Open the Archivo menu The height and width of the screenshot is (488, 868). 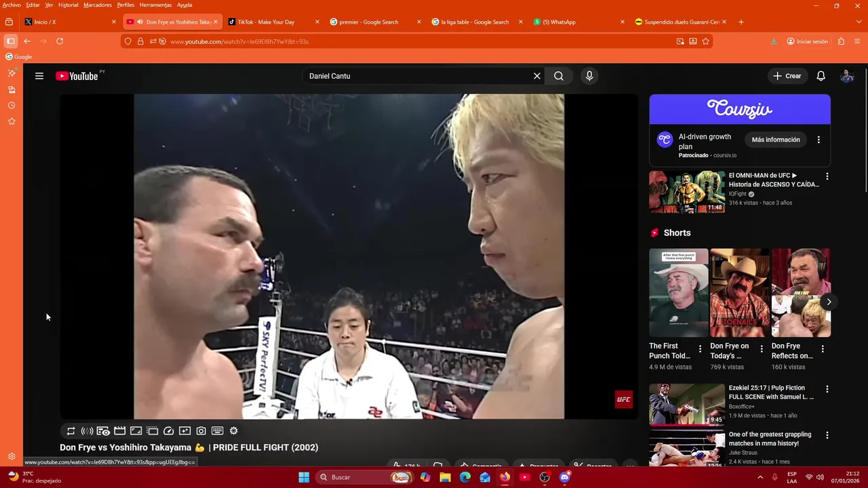pos(12,5)
